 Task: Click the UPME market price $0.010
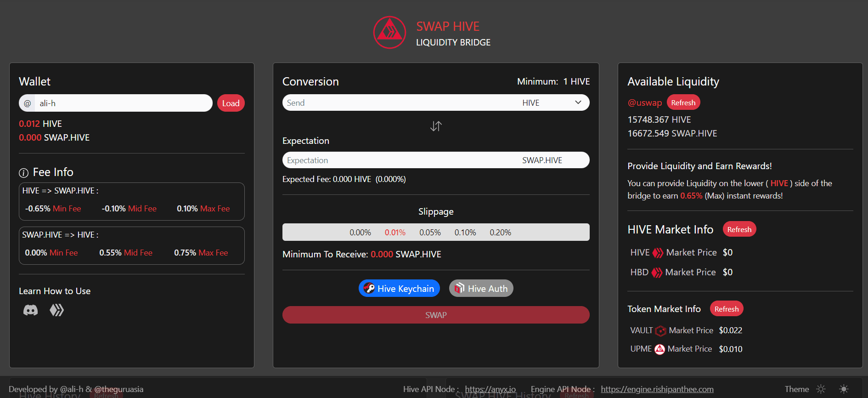click(731, 349)
